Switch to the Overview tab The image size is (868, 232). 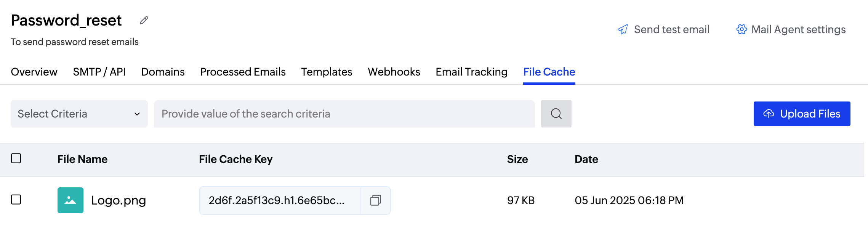34,72
